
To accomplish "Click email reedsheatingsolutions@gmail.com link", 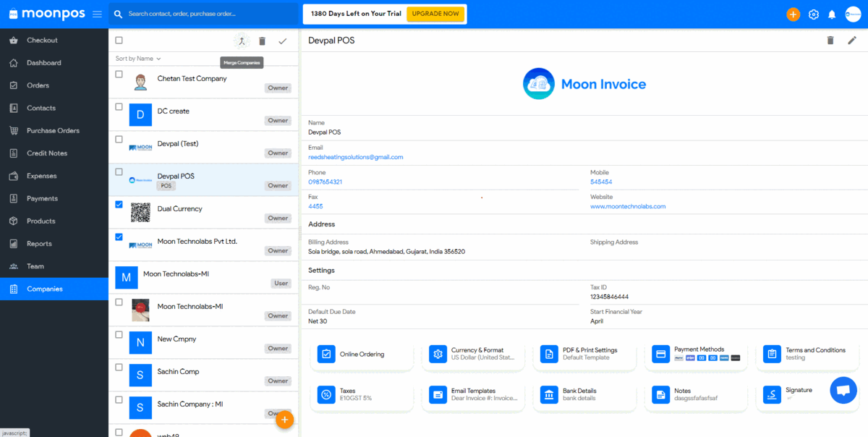I will [356, 157].
